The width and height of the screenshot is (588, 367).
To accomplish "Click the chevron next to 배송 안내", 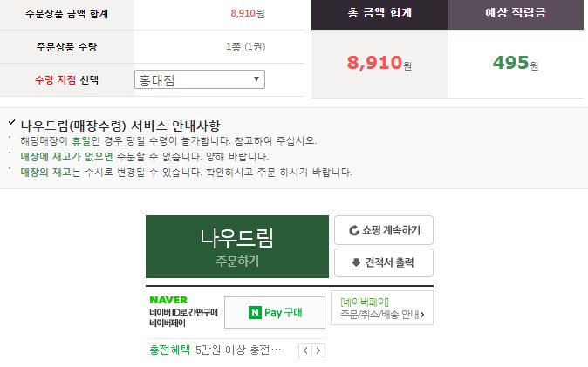I will coord(422,315).
